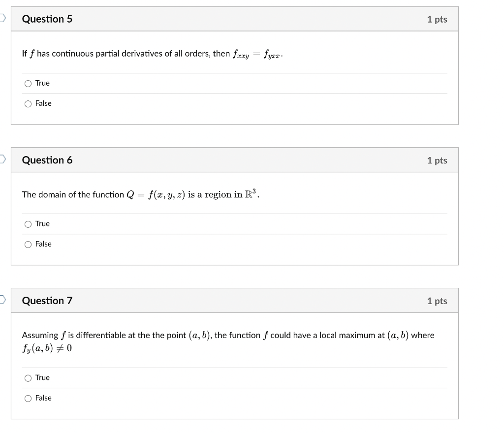Select True for Question 6
The width and height of the screenshot is (504, 433).
coord(28,224)
